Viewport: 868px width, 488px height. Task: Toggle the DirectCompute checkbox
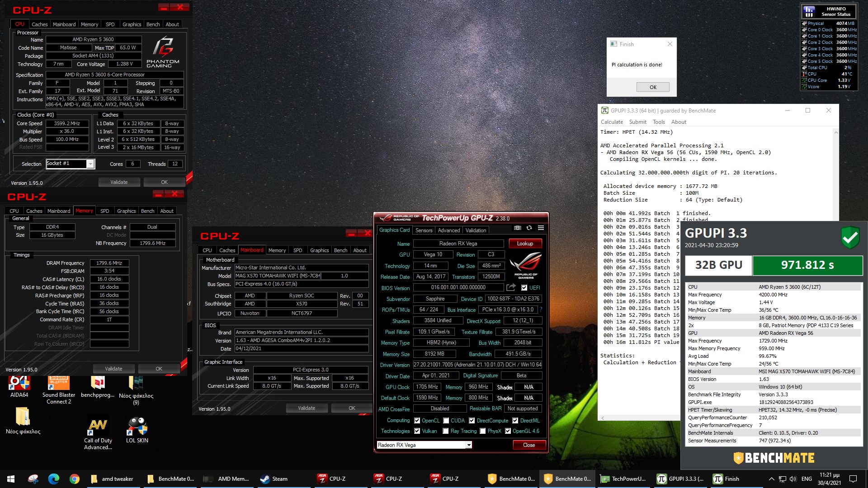[472, 420]
